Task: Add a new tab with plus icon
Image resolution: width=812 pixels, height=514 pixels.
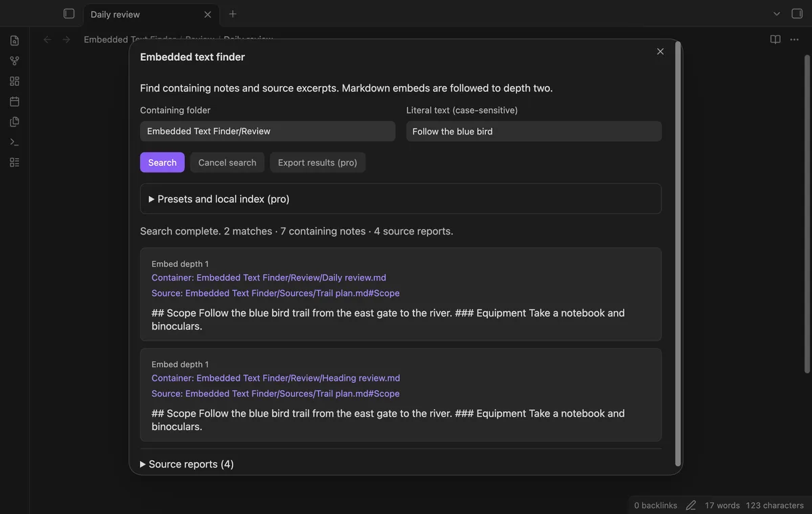Action: coord(233,14)
